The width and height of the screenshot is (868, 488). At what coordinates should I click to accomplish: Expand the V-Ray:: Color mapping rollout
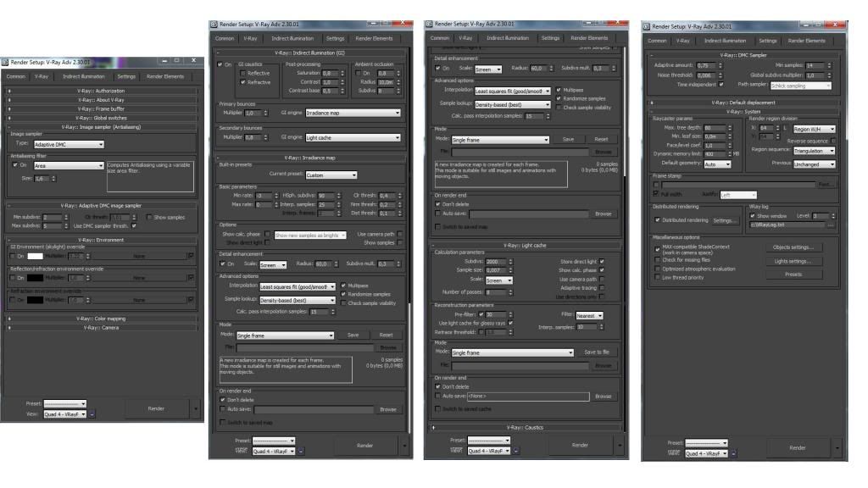click(102, 319)
